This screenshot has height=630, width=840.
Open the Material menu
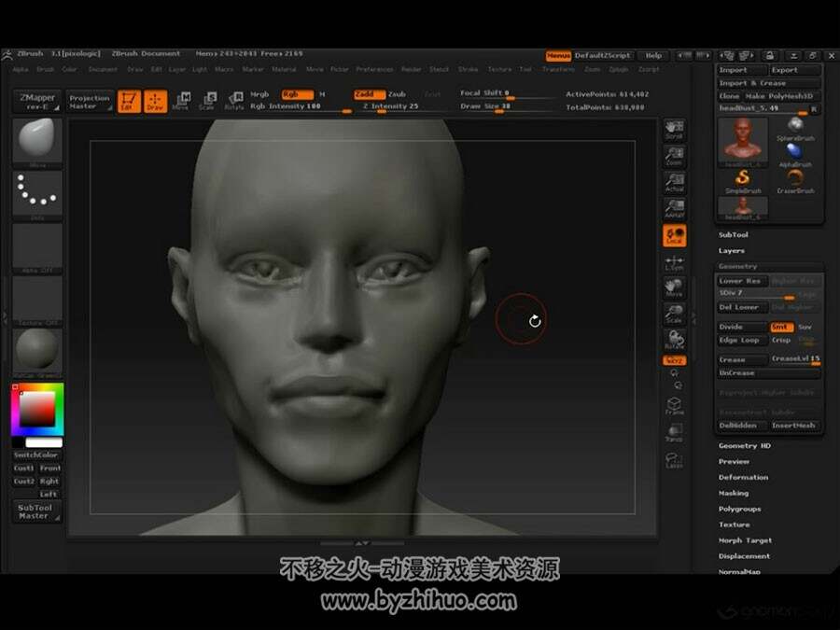coord(284,70)
